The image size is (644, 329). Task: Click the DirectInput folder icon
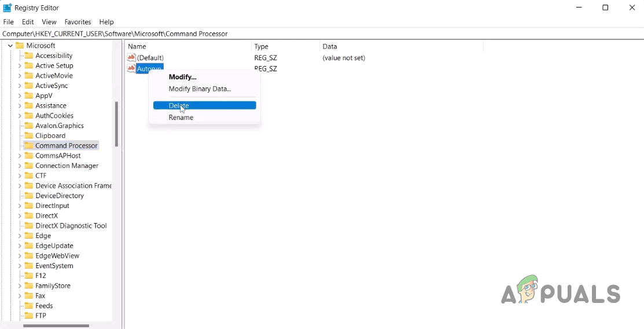pyautogui.click(x=28, y=206)
